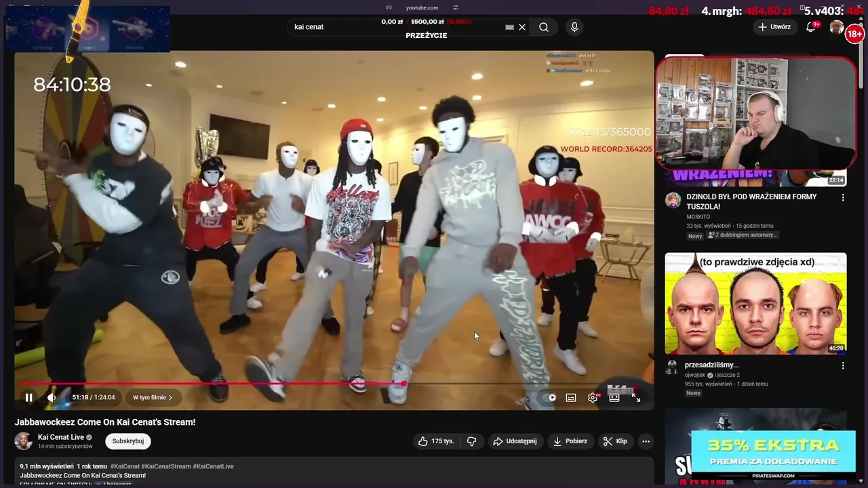The width and height of the screenshot is (868, 488).
Task: Turn on subtitles in the player
Action: click(x=571, y=398)
